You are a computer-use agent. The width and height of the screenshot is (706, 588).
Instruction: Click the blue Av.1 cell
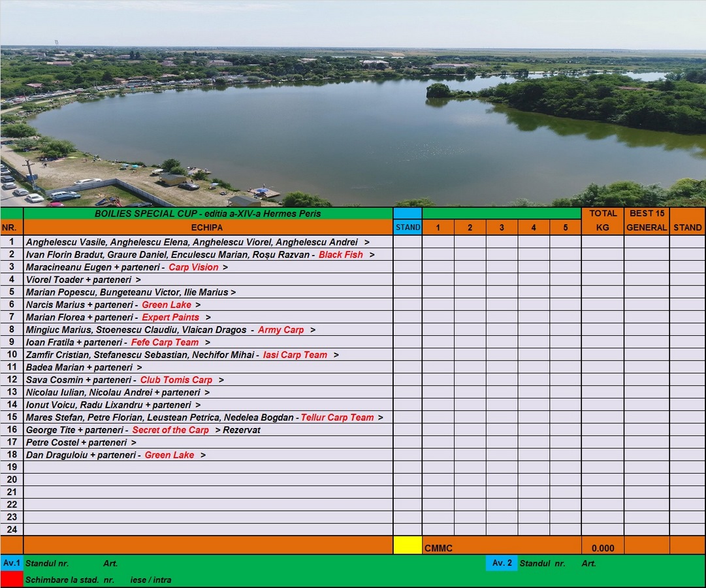(12, 563)
